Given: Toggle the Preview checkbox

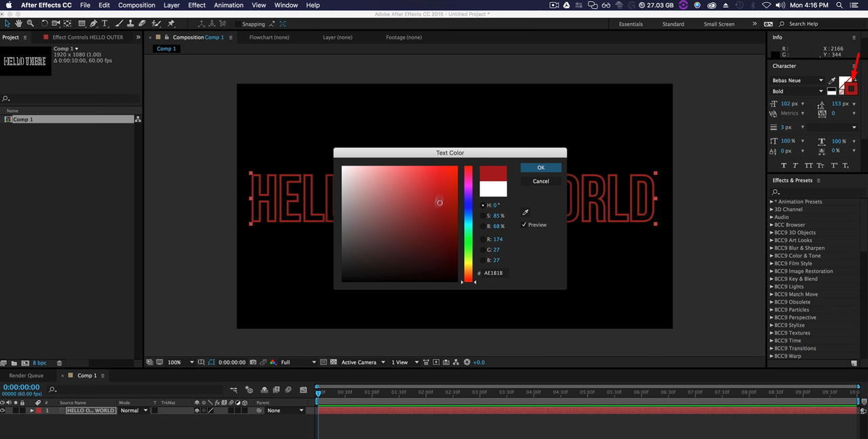Looking at the screenshot, I should [524, 225].
